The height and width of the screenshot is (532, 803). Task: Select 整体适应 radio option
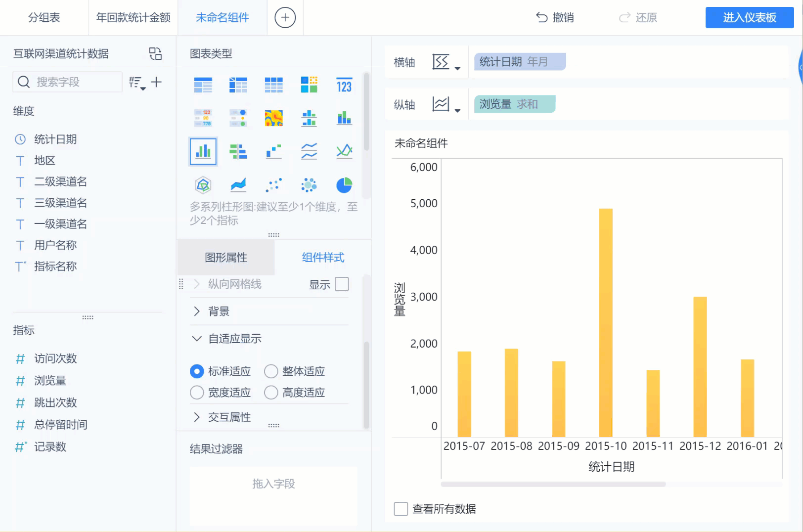(271, 371)
